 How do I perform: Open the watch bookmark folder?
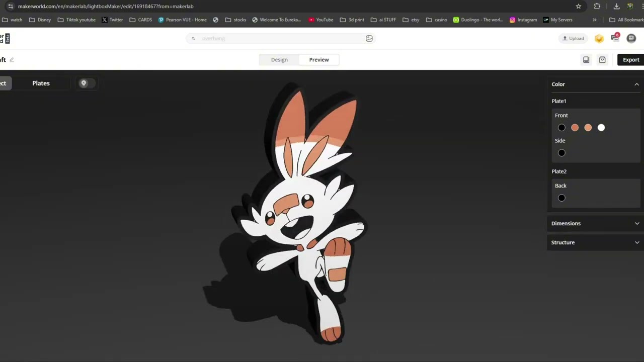[x=12, y=20]
